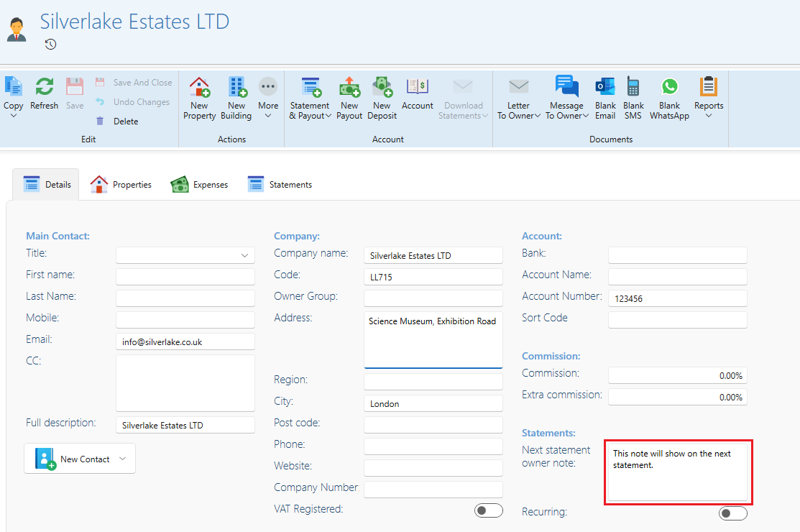The height and width of the screenshot is (532, 800).
Task: Switch to the Statements tab
Action: (x=280, y=185)
